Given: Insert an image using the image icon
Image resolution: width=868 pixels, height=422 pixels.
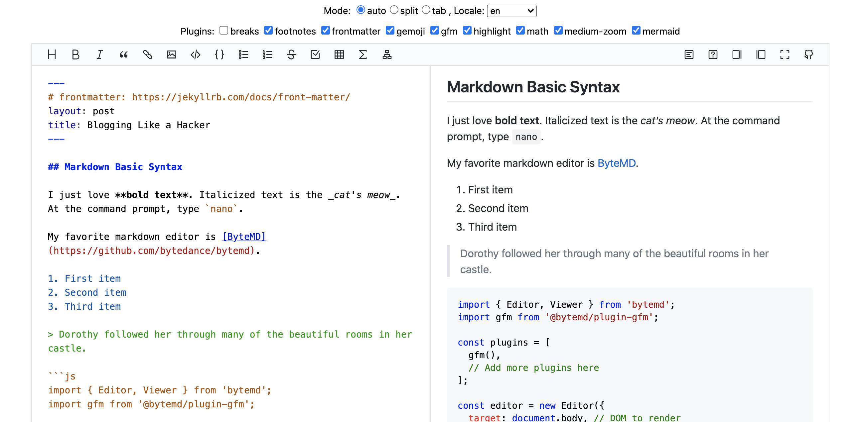Looking at the screenshot, I should (x=172, y=54).
